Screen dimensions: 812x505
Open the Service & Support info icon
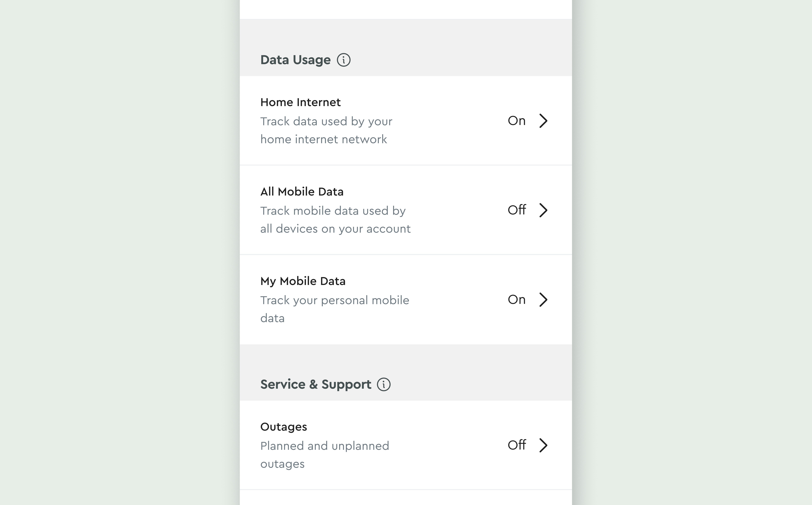[x=384, y=384]
